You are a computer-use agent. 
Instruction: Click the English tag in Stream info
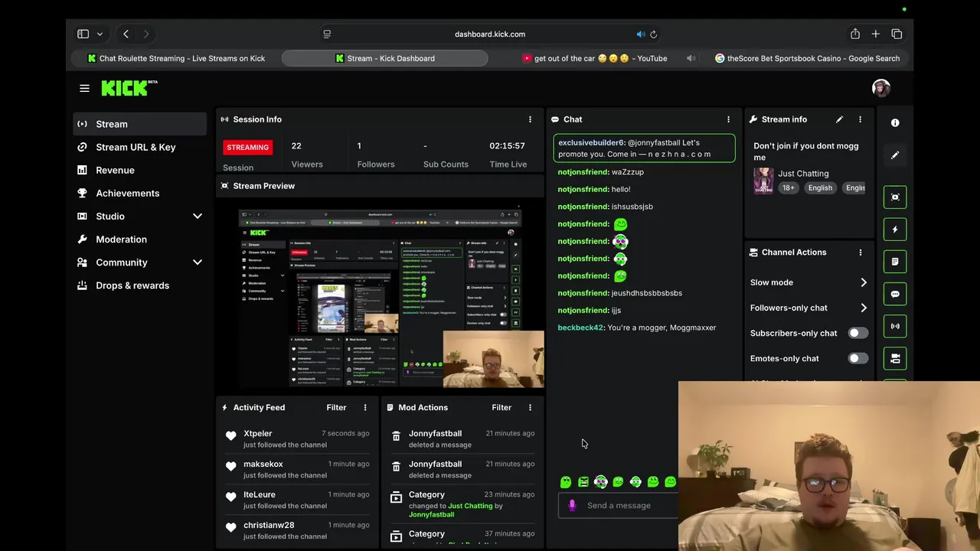[x=820, y=187]
